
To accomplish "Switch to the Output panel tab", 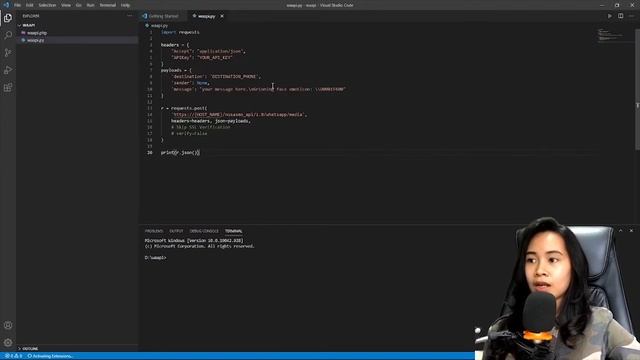I will (x=176, y=231).
